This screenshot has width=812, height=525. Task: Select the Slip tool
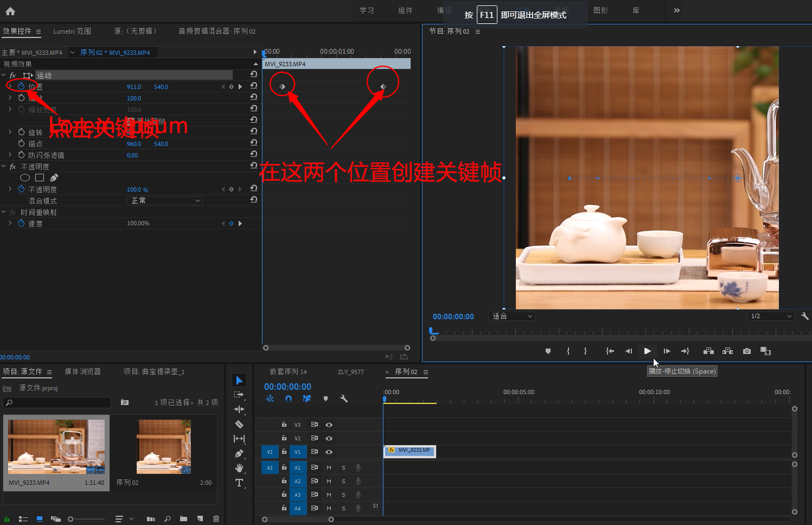pos(239,439)
